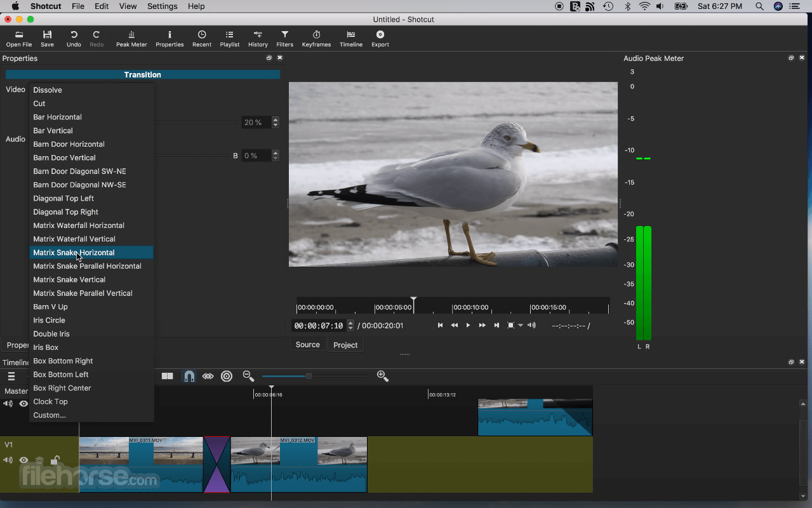This screenshot has height=508, width=812.
Task: Pick the Cut transition option
Action: [91, 104]
